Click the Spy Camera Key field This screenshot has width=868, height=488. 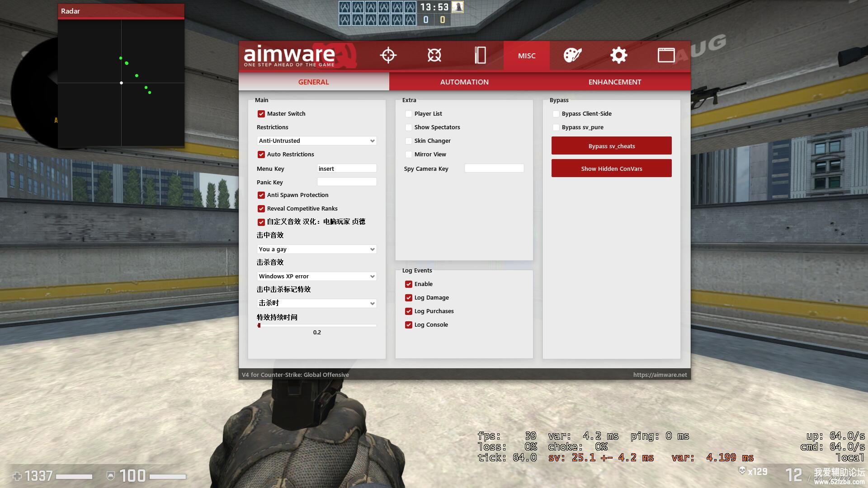click(x=494, y=168)
